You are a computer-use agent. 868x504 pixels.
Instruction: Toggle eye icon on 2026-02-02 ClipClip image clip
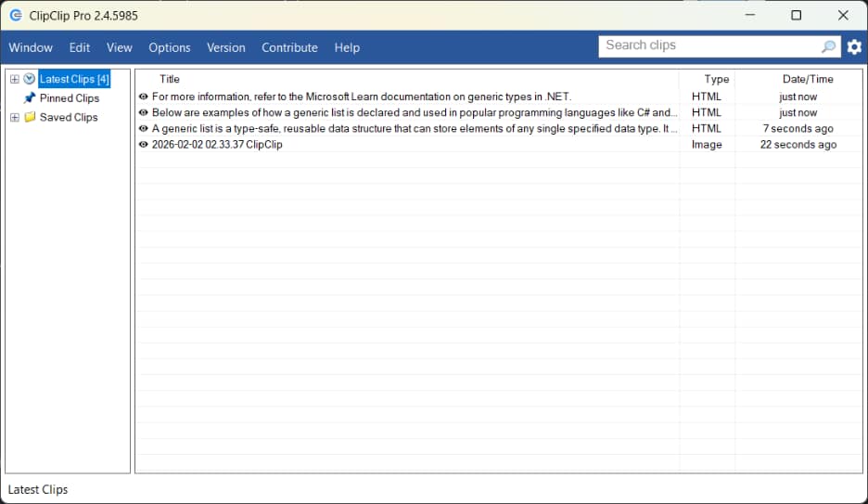click(144, 145)
